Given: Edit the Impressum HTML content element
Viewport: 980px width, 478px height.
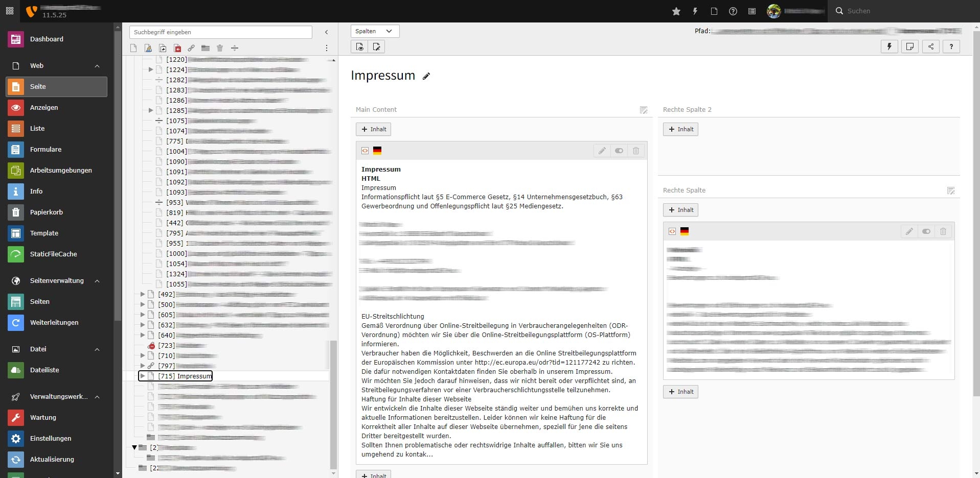Looking at the screenshot, I should [x=602, y=151].
